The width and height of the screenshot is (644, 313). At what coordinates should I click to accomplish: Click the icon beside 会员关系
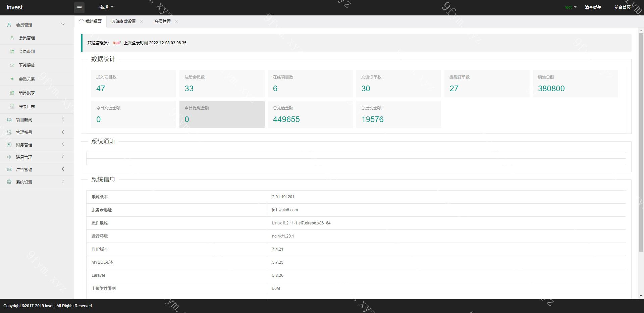(x=12, y=79)
